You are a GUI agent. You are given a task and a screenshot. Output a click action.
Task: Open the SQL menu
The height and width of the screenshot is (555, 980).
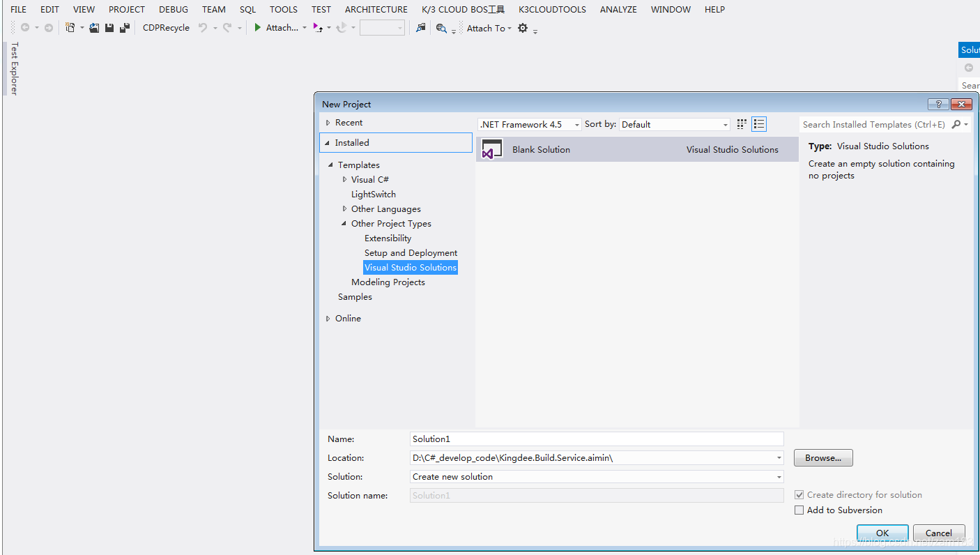(247, 9)
